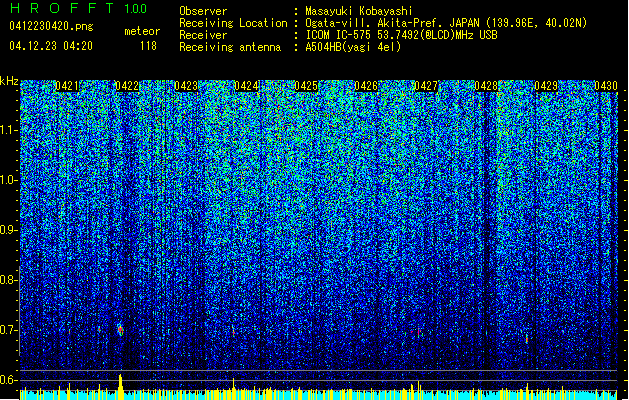The height and width of the screenshot is (400, 629).
Task: Click the 'meteor' label
Action: click(x=142, y=31)
